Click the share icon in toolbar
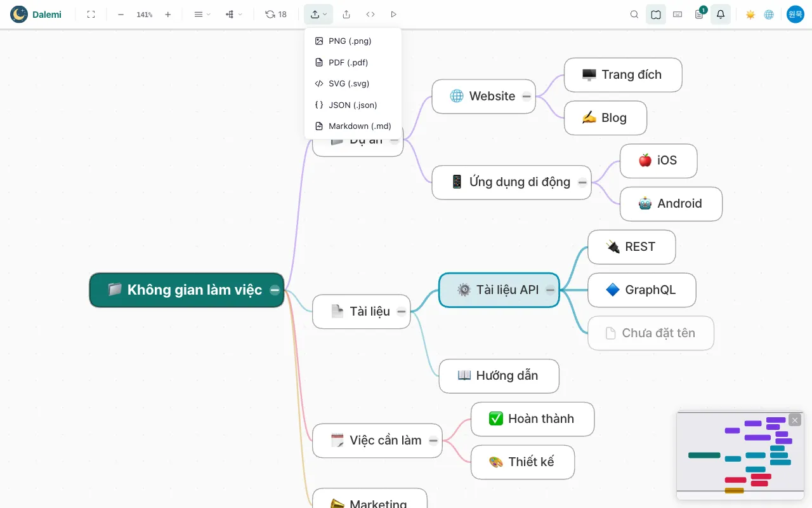This screenshot has height=508, width=812. coord(346,14)
